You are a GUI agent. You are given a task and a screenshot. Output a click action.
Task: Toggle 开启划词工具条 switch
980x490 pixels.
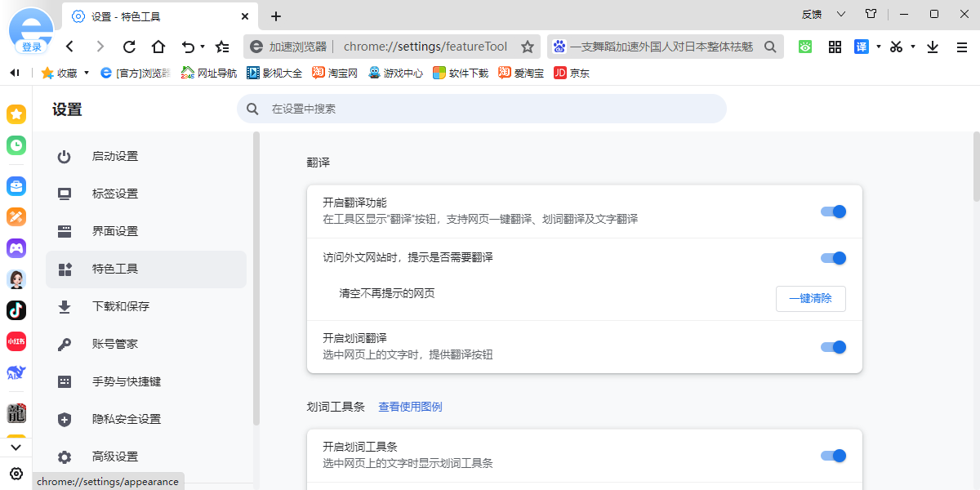(x=834, y=456)
